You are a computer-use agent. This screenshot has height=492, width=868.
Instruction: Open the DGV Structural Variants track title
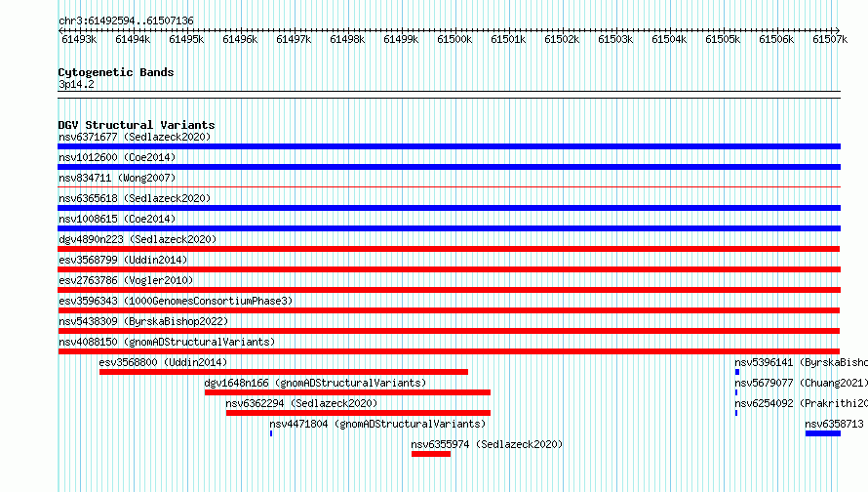pyautogui.click(x=137, y=125)
